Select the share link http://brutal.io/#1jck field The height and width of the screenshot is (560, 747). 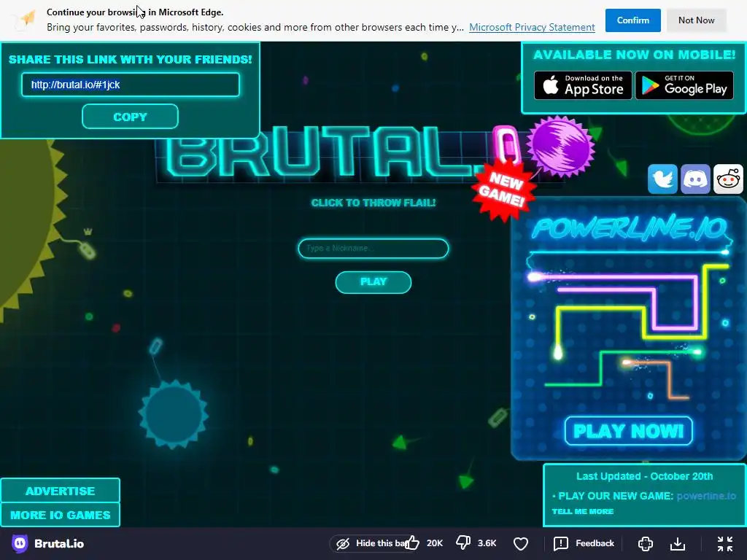coord(130,85)
